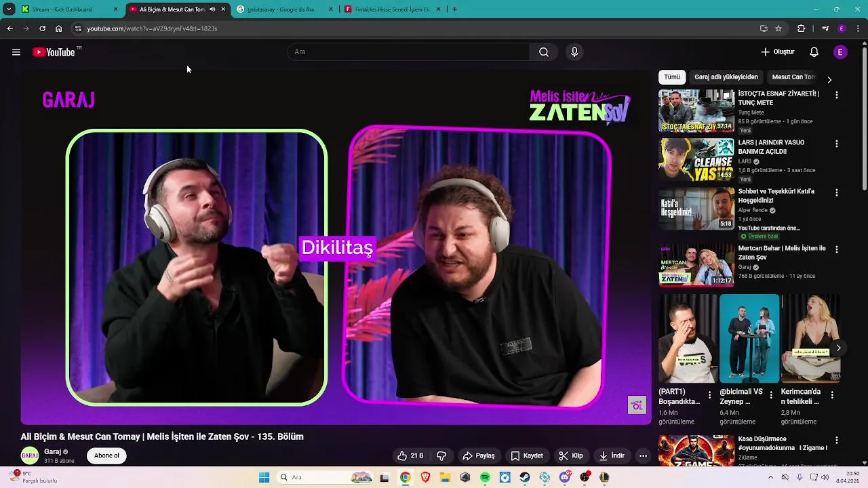Like the video with 21 B likes

[411, 455]
